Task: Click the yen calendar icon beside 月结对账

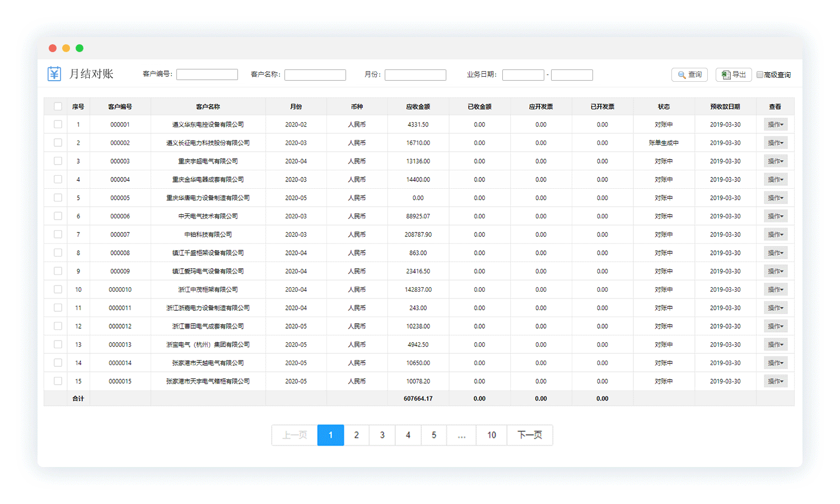Action: click(54, 74)
